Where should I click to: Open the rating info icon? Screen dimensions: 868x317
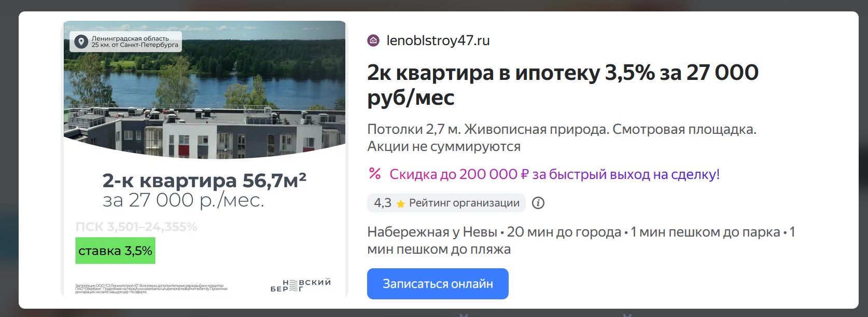click(x=538, y=203)
